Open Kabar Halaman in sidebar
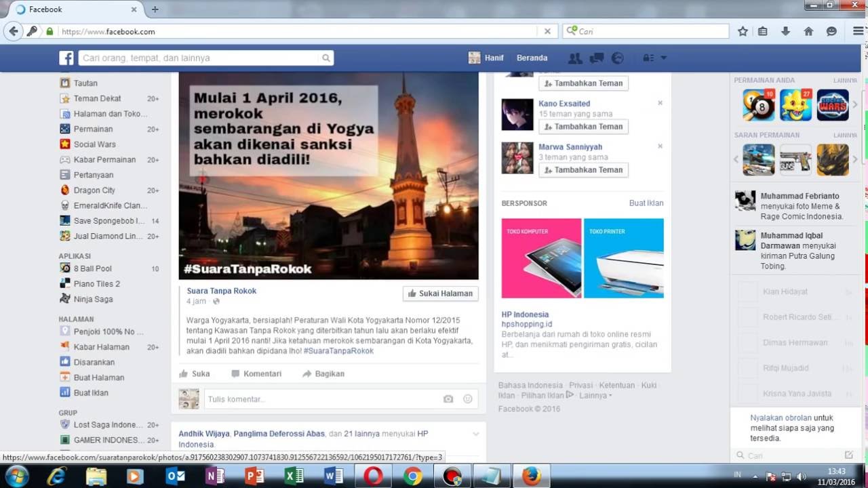 [101, 347]
